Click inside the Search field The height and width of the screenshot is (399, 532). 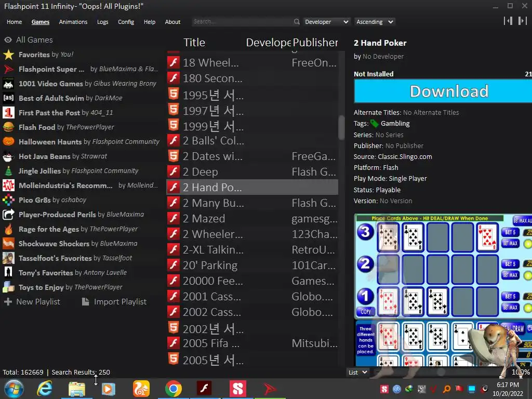[x=242, y=22]
